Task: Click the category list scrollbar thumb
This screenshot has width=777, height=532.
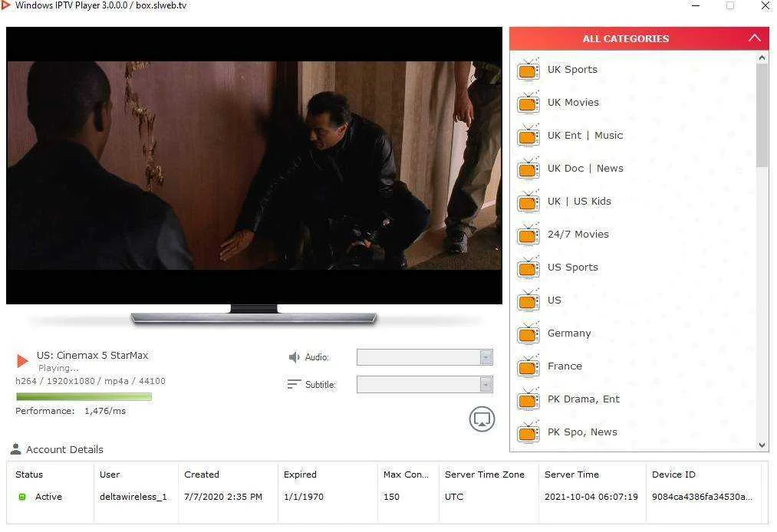Action: (x=762, y=115)
